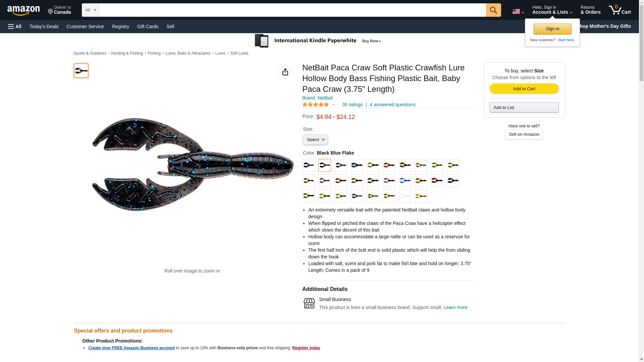Image resolution: width=644 pixels, height=362 pixels.
Task: Open the 4 answered questions link
Action: 392,105
